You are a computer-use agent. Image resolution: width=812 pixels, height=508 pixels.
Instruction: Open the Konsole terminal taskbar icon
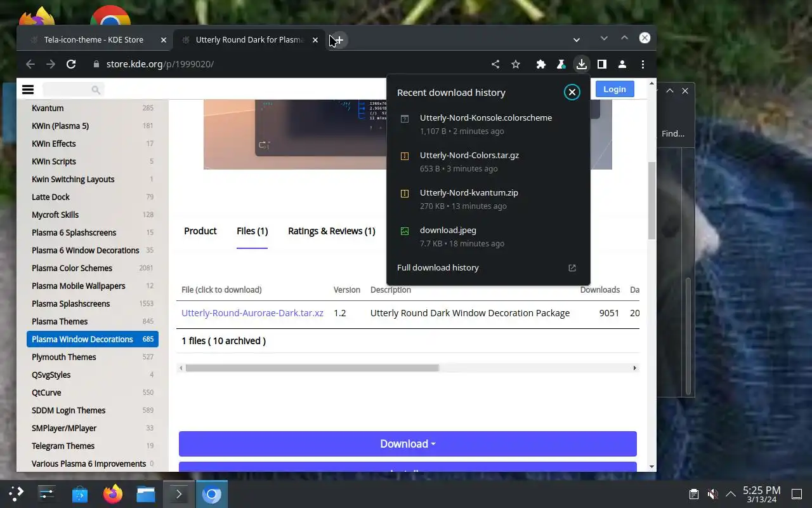tap(178, 493)
